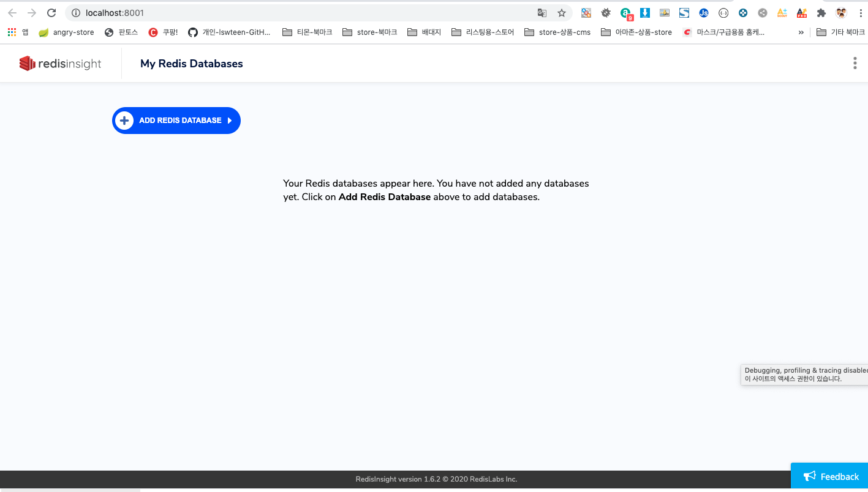Open the JSON braces extension icon
Screen dimensions: 868x492
tap(723, 13)
